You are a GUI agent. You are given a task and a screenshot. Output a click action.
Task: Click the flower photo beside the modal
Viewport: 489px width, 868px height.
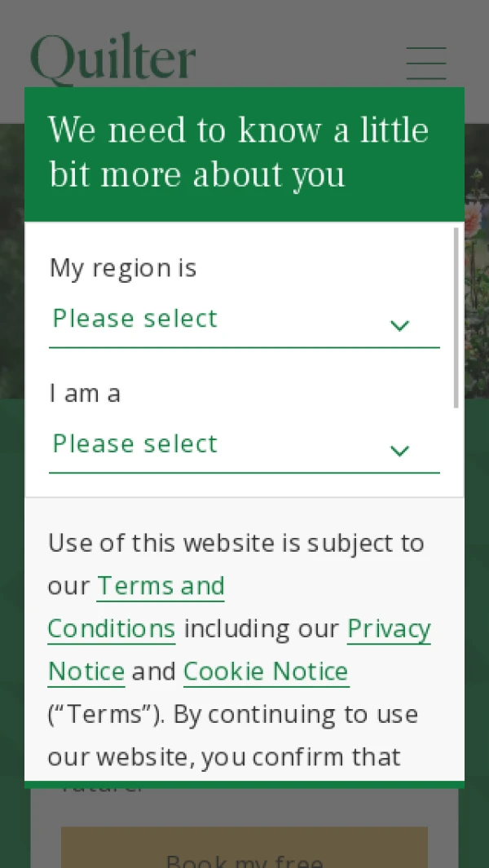point(477,288)
